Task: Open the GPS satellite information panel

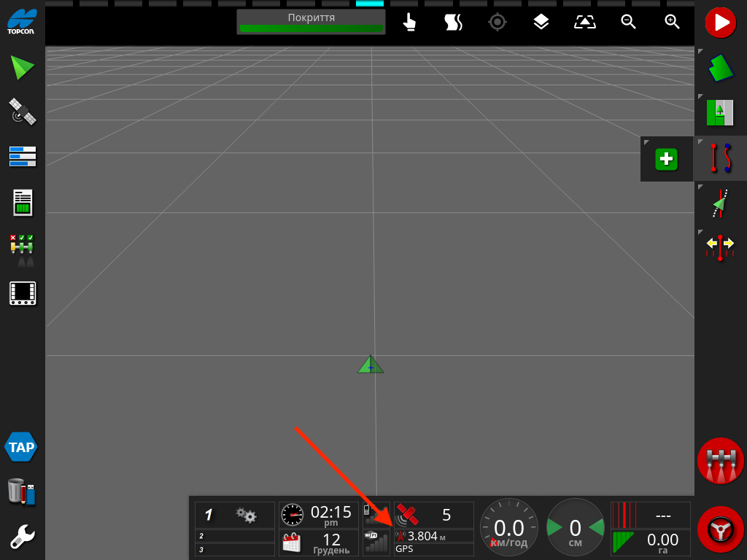Action: pyautogui.click(x=22, y=112)
